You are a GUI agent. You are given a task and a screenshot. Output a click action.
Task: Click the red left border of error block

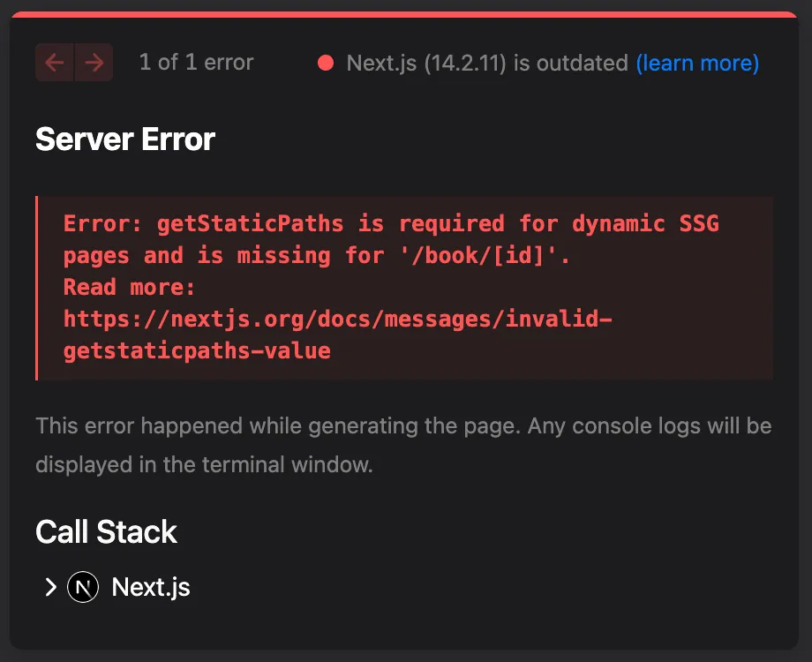(37, 288)
